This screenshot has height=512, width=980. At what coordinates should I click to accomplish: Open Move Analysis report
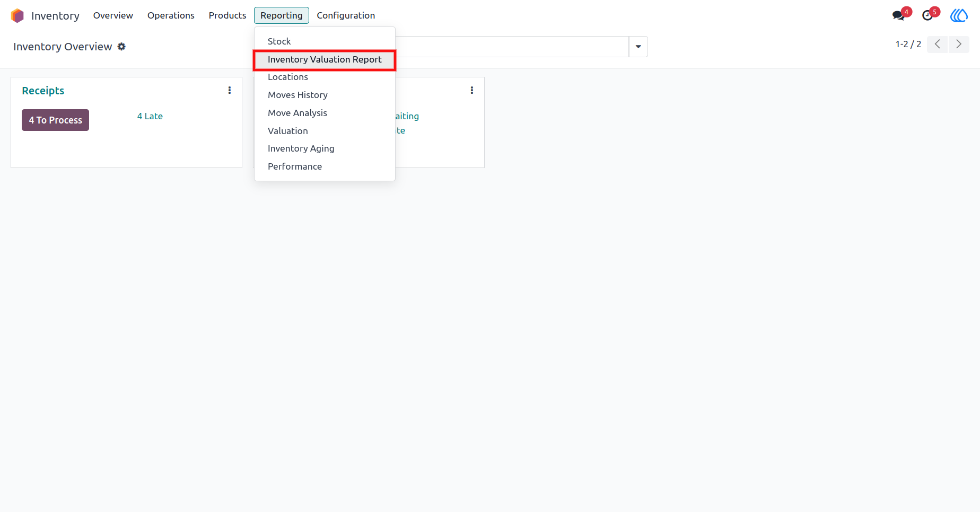325,113
